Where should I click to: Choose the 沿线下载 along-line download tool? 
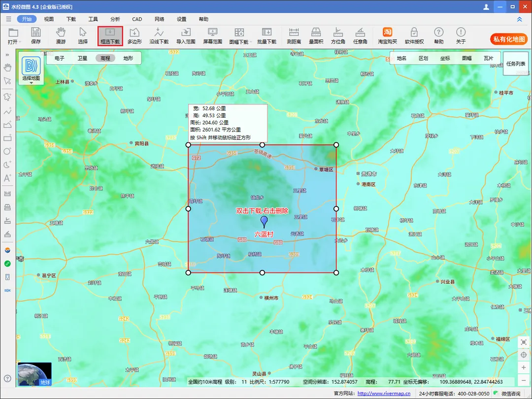(159, 35)
